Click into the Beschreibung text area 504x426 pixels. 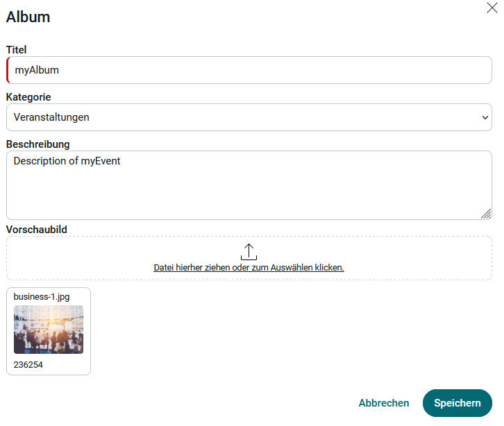click(243, 186)
